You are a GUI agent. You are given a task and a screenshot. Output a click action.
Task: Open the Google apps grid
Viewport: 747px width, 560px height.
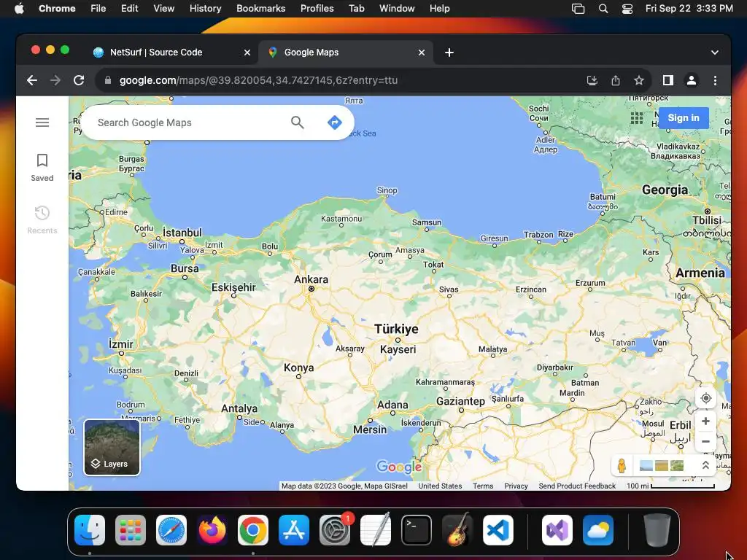pos(636,117)
